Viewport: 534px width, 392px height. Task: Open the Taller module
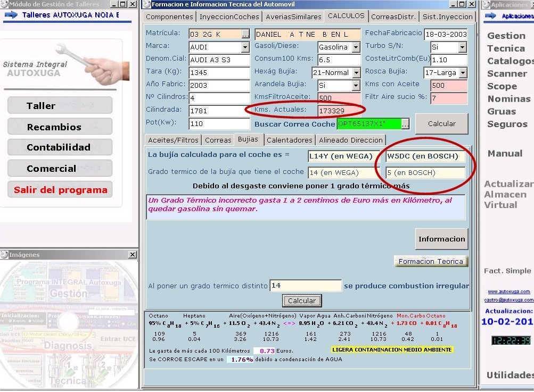[x=60, y=105]
